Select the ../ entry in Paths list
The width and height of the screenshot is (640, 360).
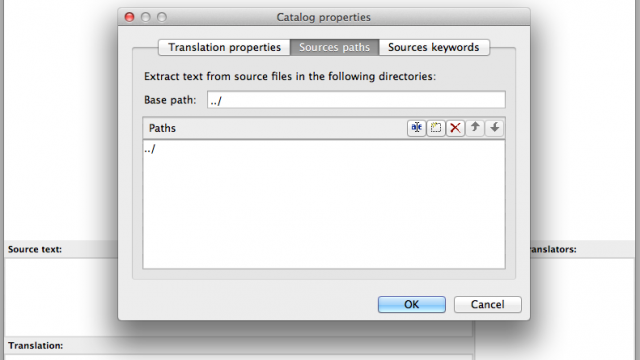[x=150, y=149]
